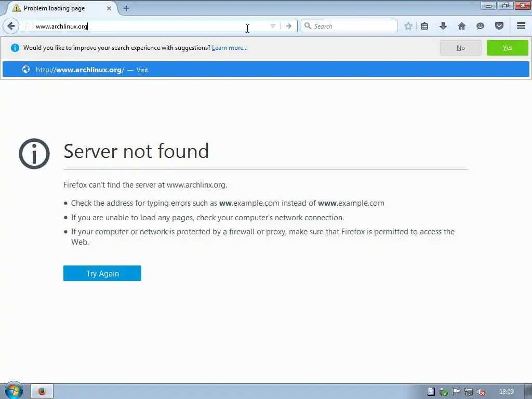Screen dimensions: 532x399
Task: Open the network tray icon
Action: pyautogui.click(x=469, y=392)
